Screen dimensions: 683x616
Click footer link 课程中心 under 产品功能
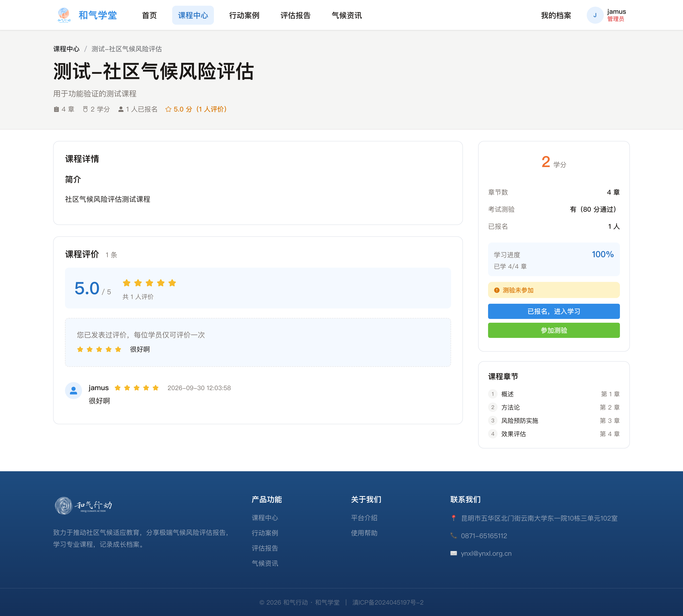tap(265, 518)
